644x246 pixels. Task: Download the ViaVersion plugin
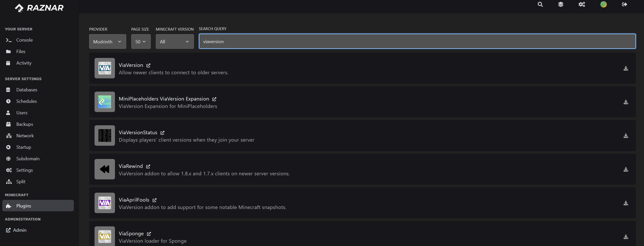(x=626, y=68)
